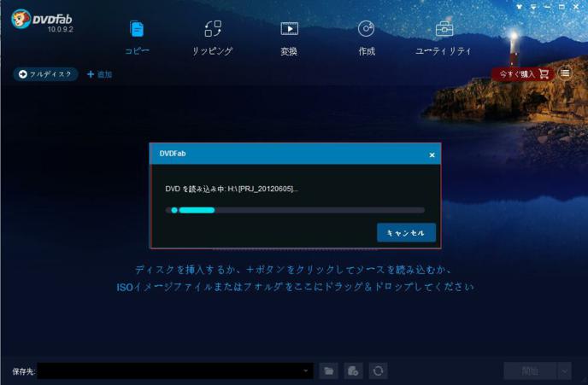Image resolution: width=588 pixels, height=385 pixels.
Task: Choose output folder with folder icon
Action: point(329,370)
